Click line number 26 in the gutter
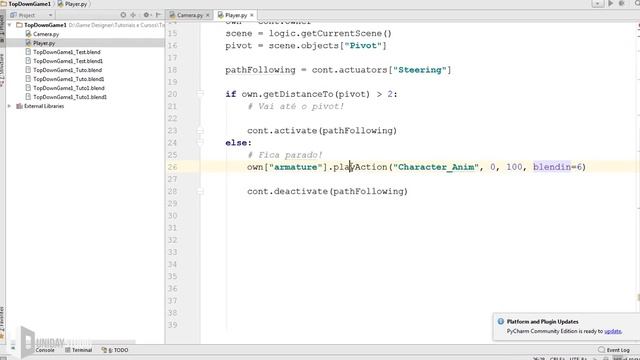Image resolution: width=640 pixels, height=360 pixels. [172, 167]
